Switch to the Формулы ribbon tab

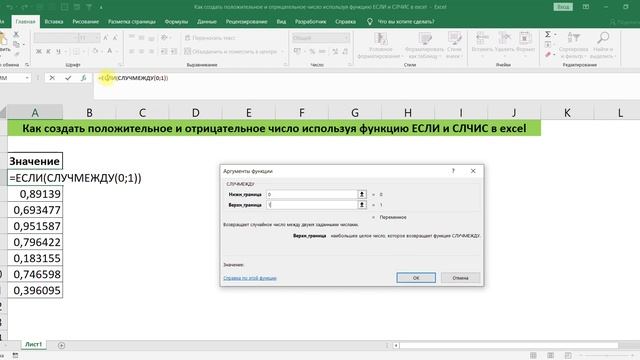(176, 22)
